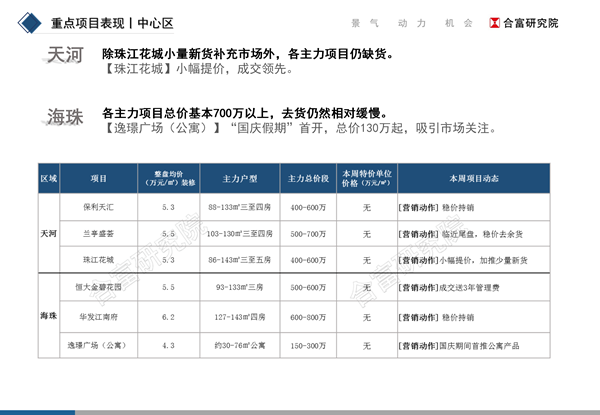600x415 pixels.
Task: Click the '本周特价单位价格' column header
Action: 367,178
